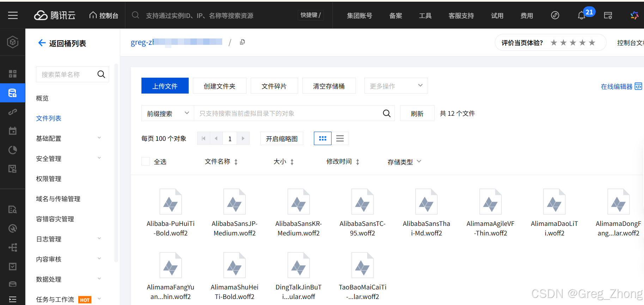
Task: Open the 备案 top menu
Action: (396, 16)
